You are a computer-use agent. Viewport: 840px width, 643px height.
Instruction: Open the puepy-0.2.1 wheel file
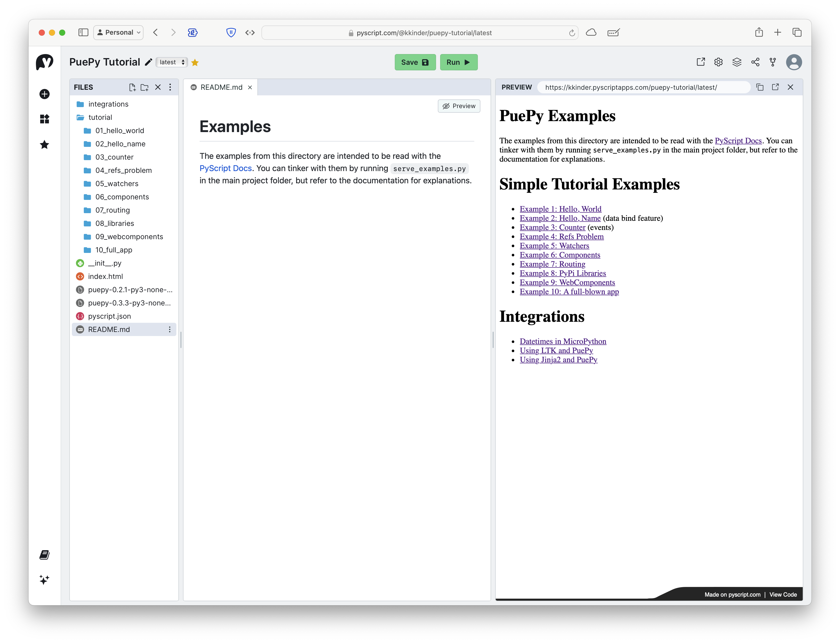point(124,290)
